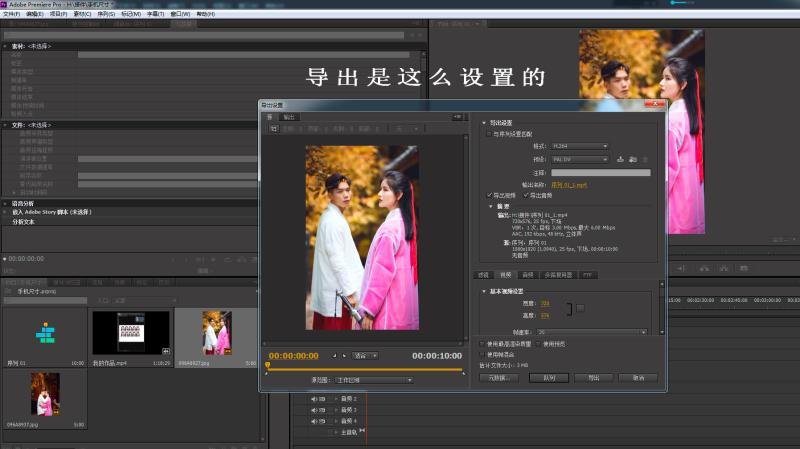
Task: Open the 编辑(E) menu
Action: pyautogui.click(x=35, y=14)
